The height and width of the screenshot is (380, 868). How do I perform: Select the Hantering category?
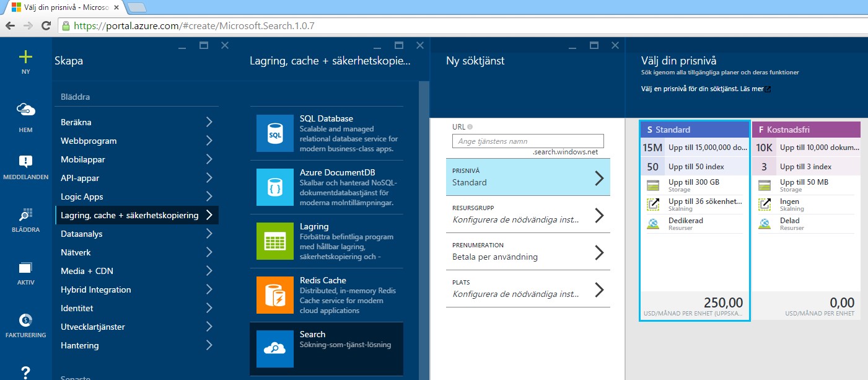click(x=136, y=345)
